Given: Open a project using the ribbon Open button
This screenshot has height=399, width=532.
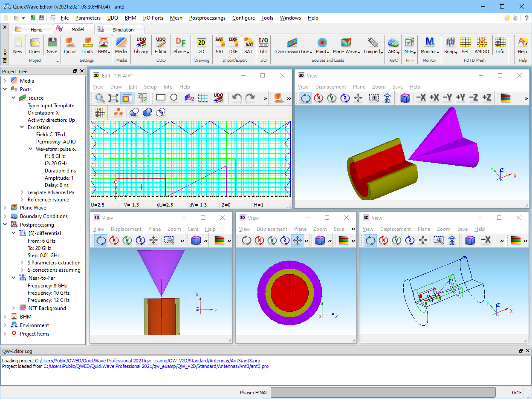Looking at the screenshot, I should click(x=35, y=46).
